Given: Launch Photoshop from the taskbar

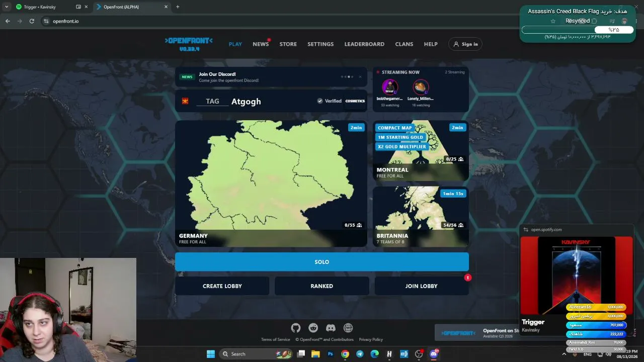Looking at the screenshot, I should (331, 354).
